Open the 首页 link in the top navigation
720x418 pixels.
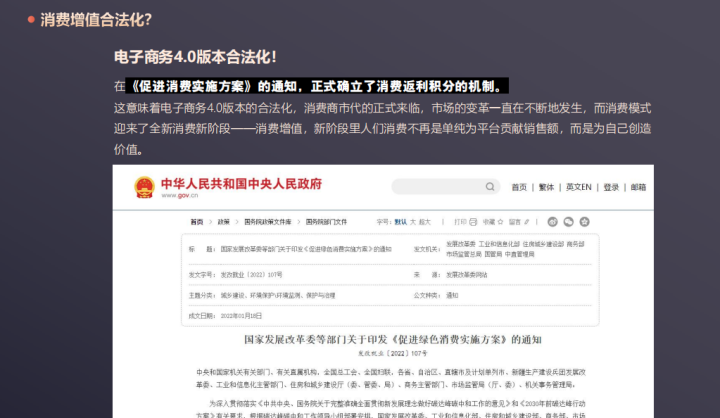(x=519, y=187)
